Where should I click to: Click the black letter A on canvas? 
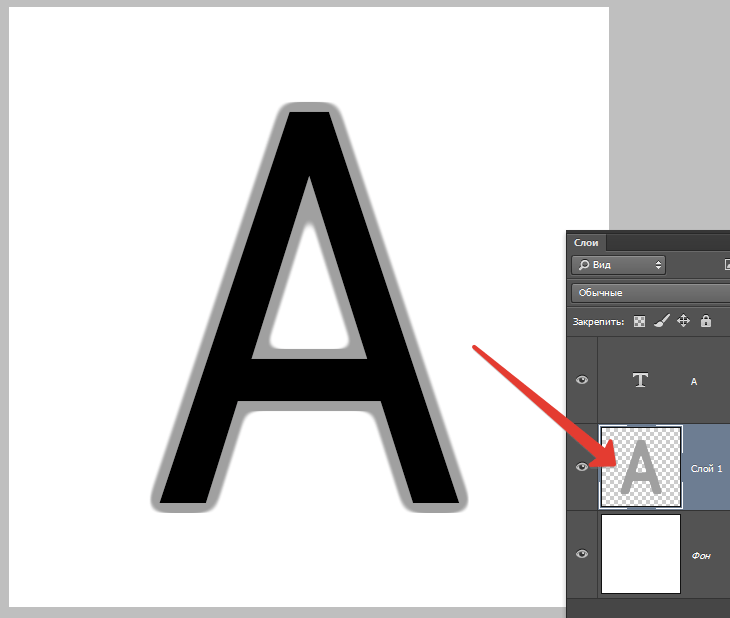(309, 380)
